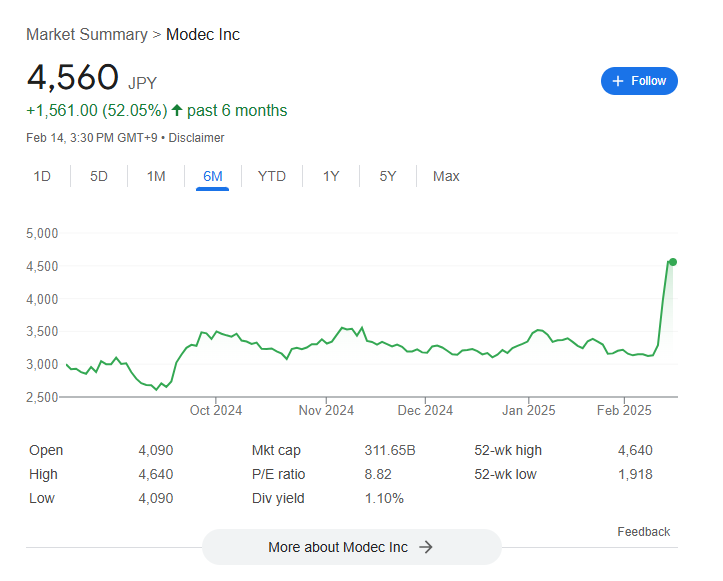
Task: Click the Market Summary breadcrumb link
Action: [86, 35]
